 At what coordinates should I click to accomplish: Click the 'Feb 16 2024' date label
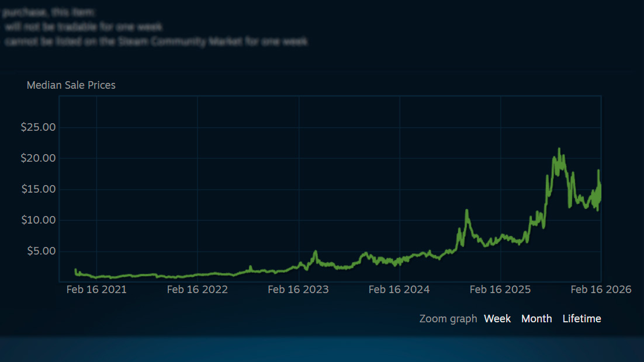pyautogui.click(x=399, y=290)
